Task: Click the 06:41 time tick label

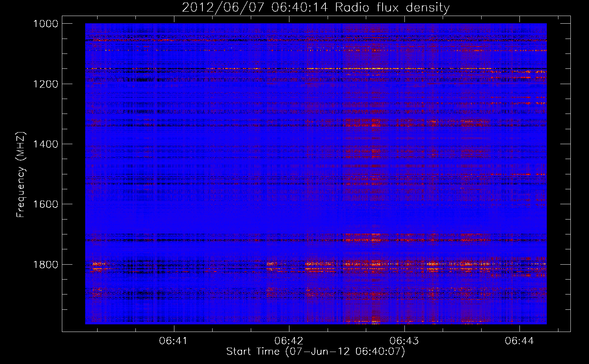Action: (x=174, y=341)
